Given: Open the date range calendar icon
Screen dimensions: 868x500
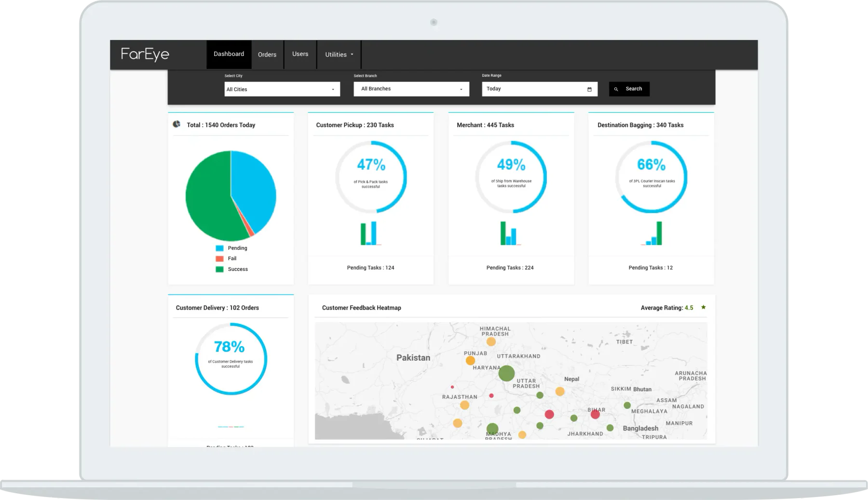Looking at the screenshot, I should click(589, 89).
